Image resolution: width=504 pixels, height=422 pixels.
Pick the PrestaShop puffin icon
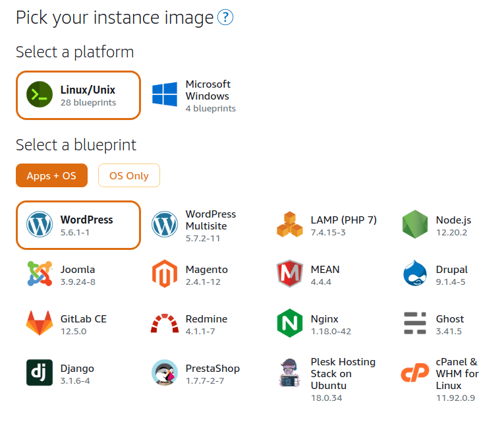coord(165,373)
